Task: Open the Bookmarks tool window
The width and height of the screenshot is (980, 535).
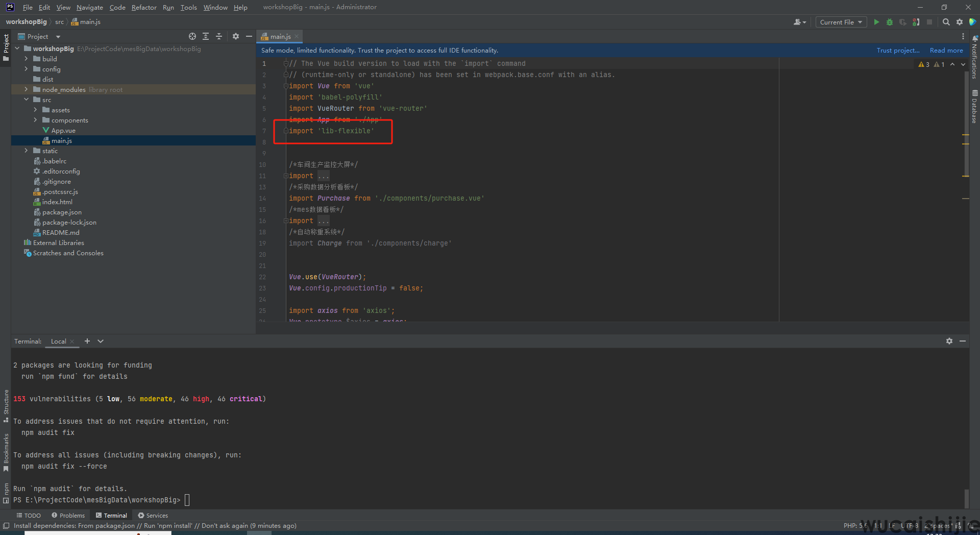Action: [6, 452]
